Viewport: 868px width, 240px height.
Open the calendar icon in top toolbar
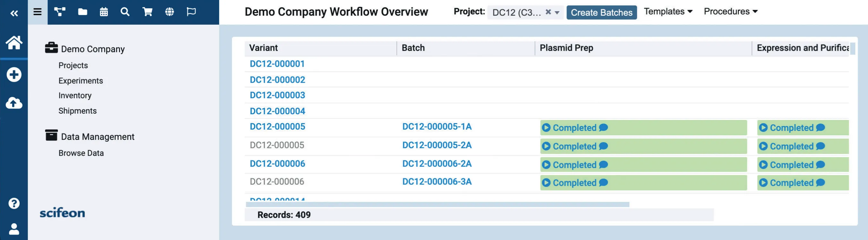(x=104, y=12)
